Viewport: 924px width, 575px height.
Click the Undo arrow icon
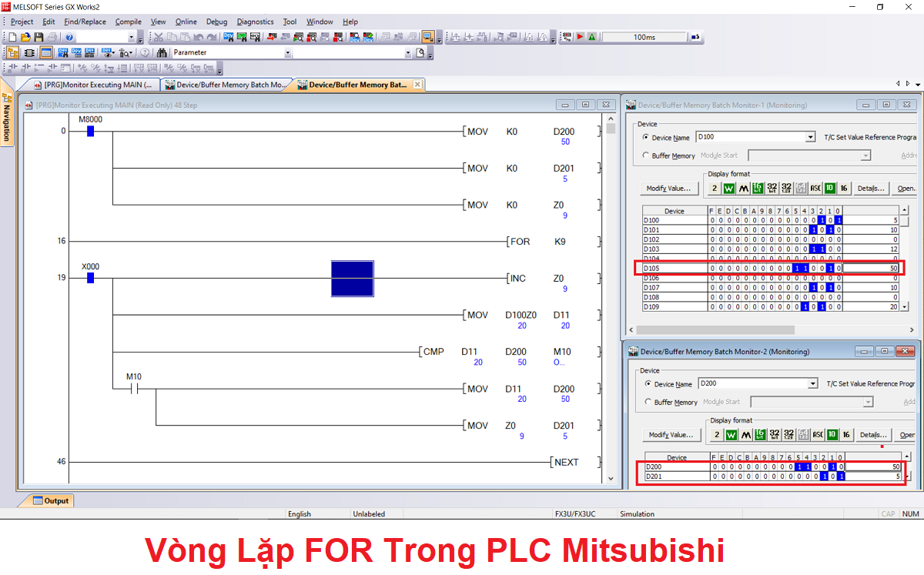[x=199, y=37]
